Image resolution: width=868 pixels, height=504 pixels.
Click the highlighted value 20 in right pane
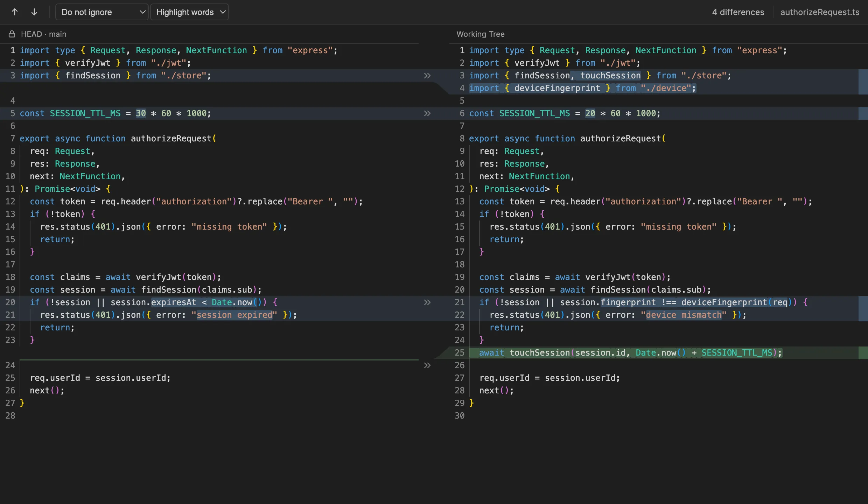(x=590, y=113)
